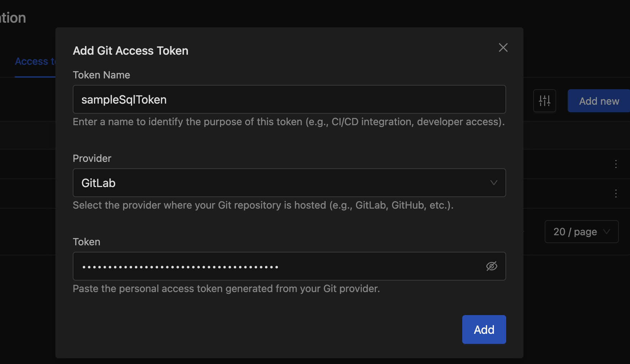Click the Add button in dialog
This screenshot has width=630, height=364.
[x=484, y=329]
